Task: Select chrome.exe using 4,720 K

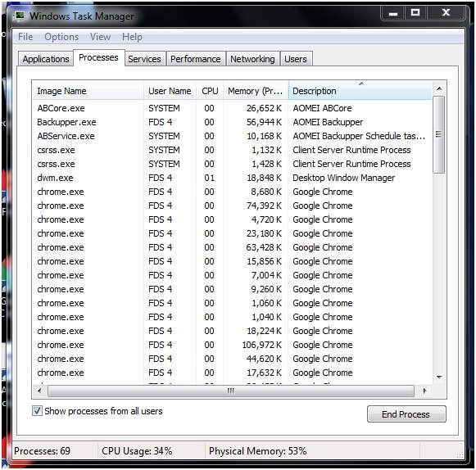Action: (x=232, y=219)
